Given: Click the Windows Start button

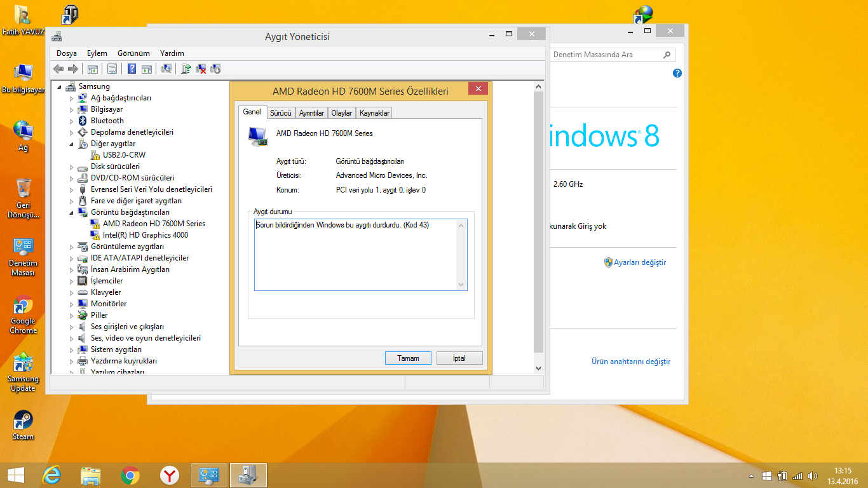Looking at the screenshot, I should click(x=15, y=475).
